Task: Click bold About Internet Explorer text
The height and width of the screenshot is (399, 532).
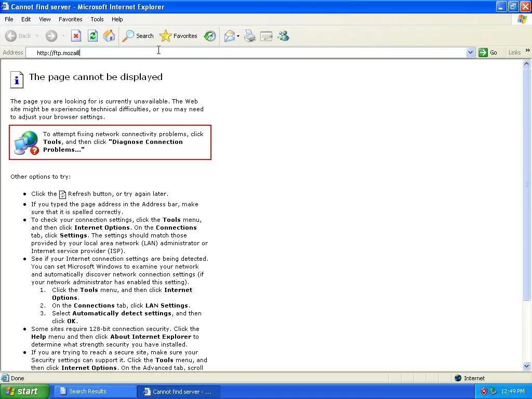Action: [x=151, y=337]
